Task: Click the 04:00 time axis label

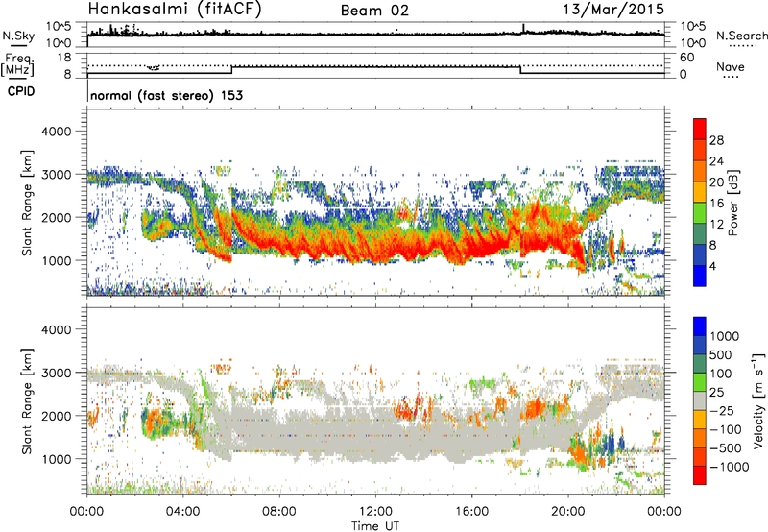Action: (x=183, y=512)
